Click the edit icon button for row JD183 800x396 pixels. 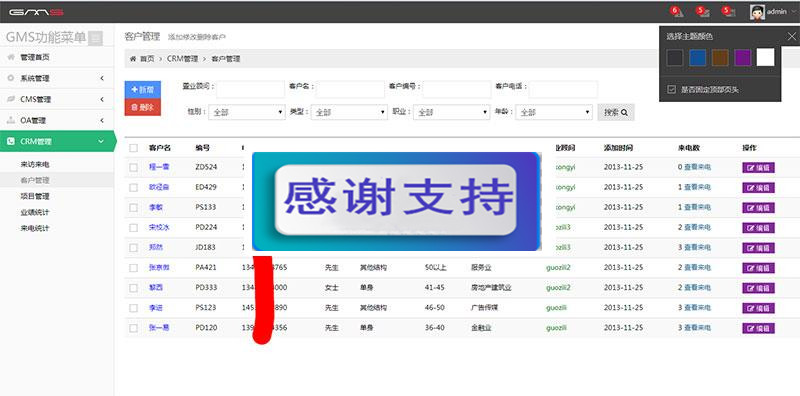click(758, 248)
